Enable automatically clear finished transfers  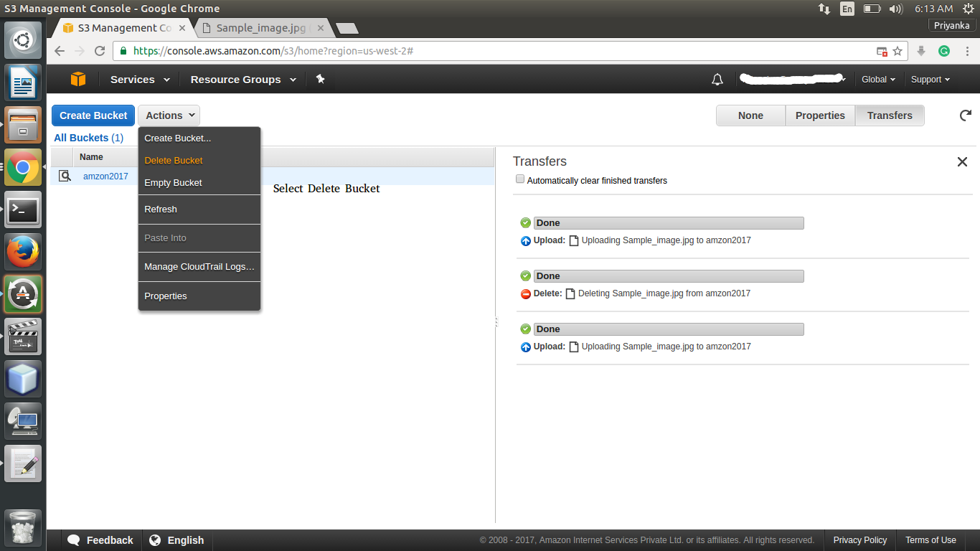pos(520,179)
